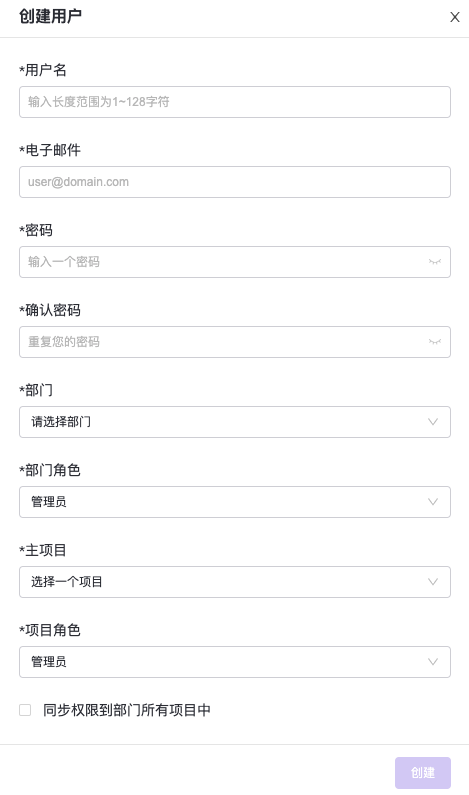
Task: Click the chevron arrow in 部门 selector
Action: pyautogui.click(x=432, y=422)
